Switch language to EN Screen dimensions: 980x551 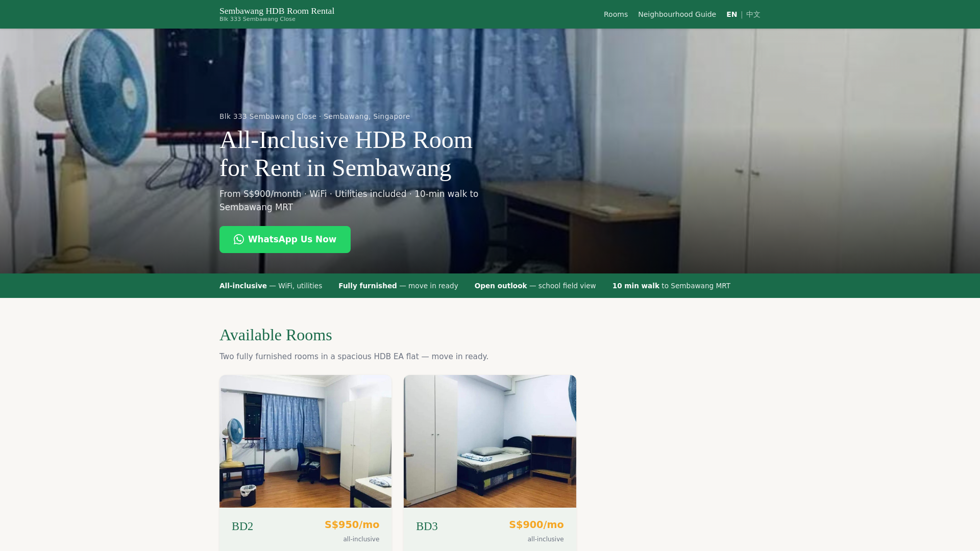click(731, 14)
